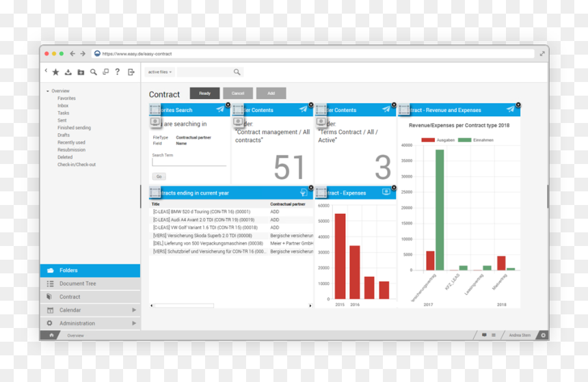Click right scroll arrow below contracts table
Image resolution: width=588 pixels, height=382 pixels.
(310, 305)
